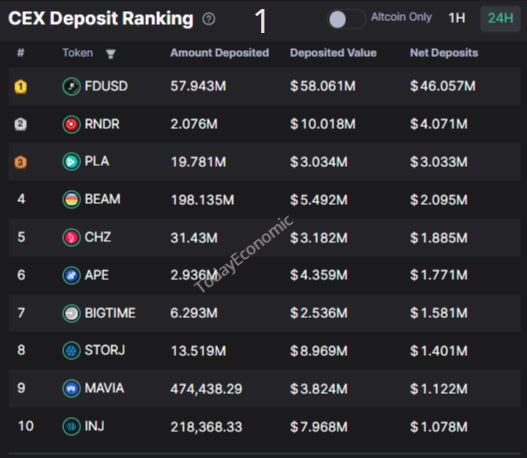Select the 474,438.29 MAVIA amount

click(x=206, y=389)
